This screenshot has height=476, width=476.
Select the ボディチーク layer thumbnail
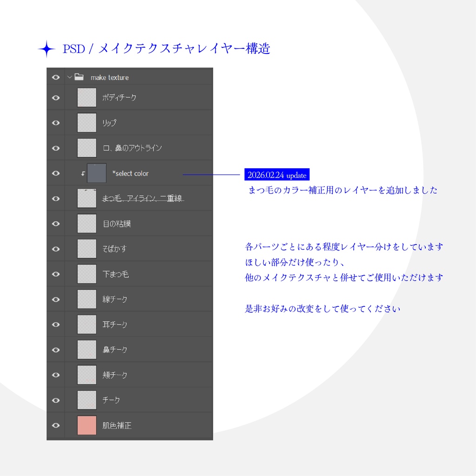click(87, 98)
